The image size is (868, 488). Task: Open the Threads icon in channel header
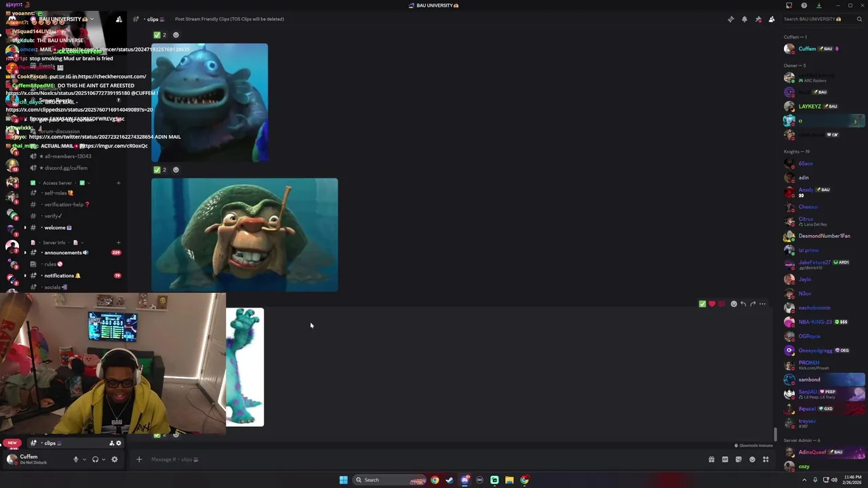click(x=730, y=19)
